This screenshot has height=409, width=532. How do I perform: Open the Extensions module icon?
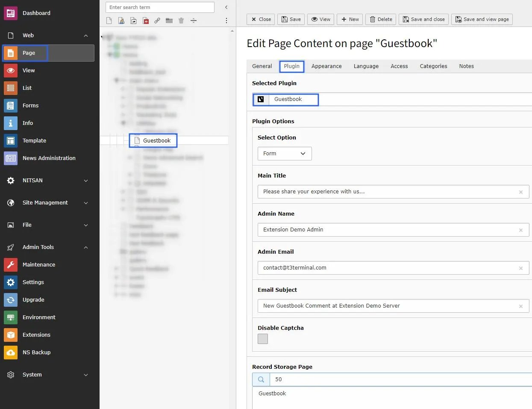11,335
